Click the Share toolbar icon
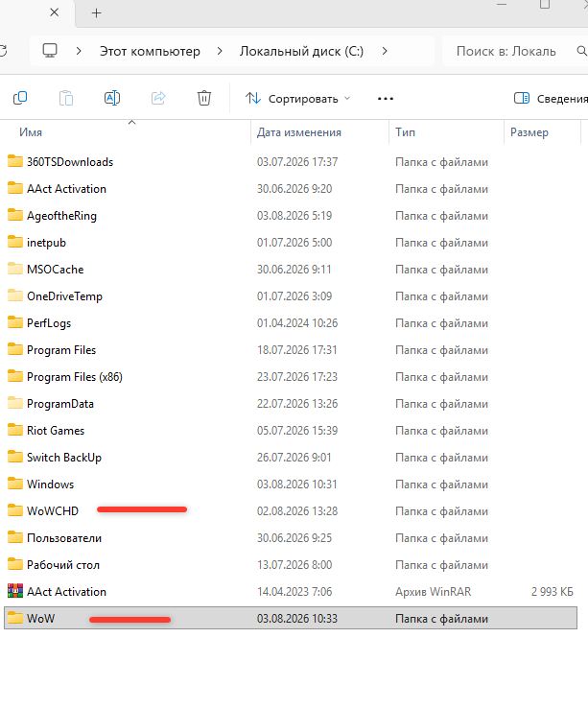 [x=158, y=98]
